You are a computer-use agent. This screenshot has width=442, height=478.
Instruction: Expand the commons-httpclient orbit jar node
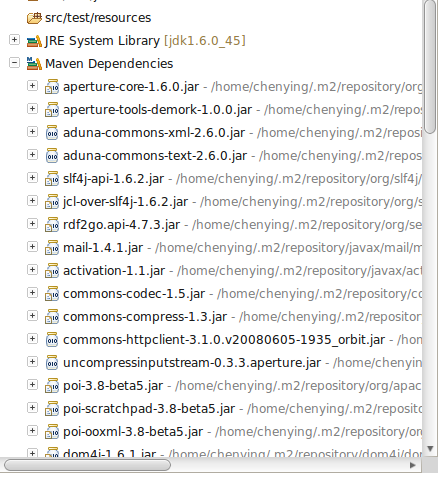click(x=32, y=339)
